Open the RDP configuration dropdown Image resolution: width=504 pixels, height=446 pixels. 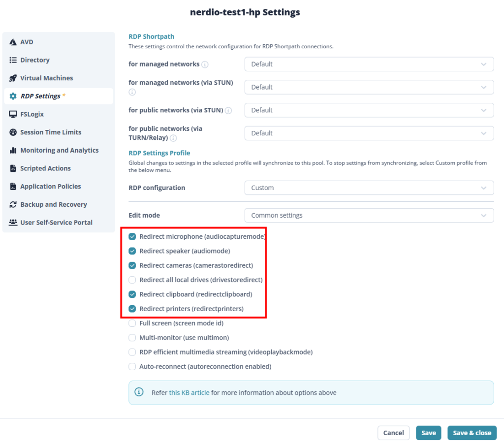coord(369,188)
